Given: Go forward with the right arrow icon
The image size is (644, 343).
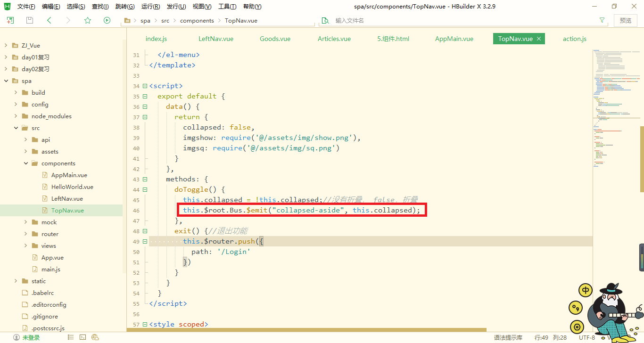Looking at the screenshot, I should coord(68,20).
